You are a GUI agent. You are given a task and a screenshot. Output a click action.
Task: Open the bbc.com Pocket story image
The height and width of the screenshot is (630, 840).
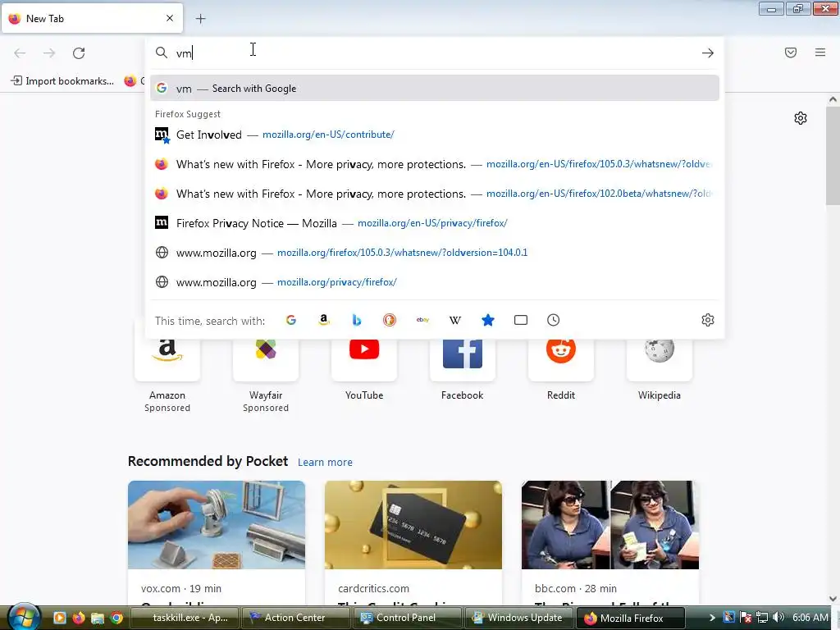[x=610, y=525]
